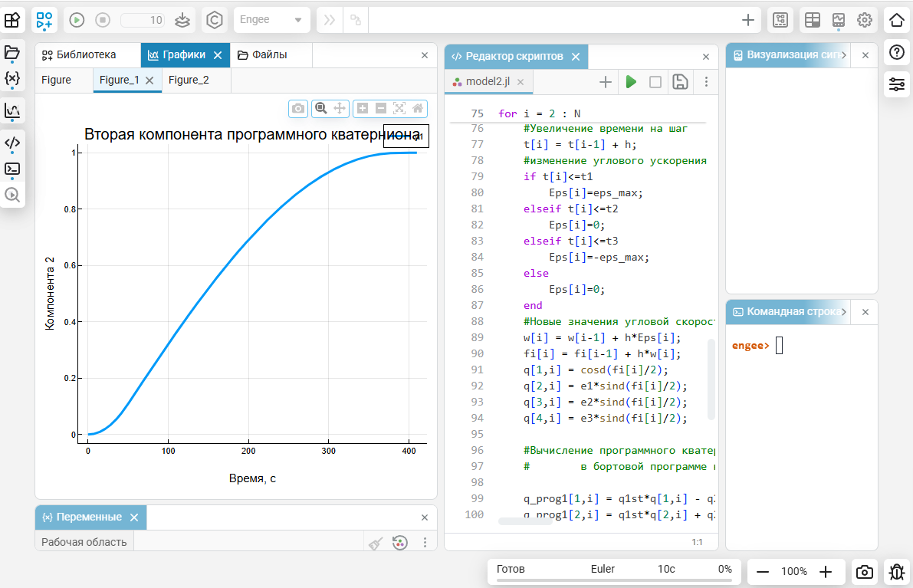This screenshot has height=588, width=913.
Task: Decrease zoom with the minus button
Action: pos(763,572)
